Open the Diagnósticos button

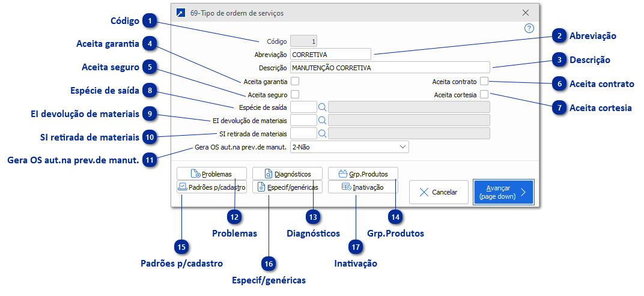288,174
